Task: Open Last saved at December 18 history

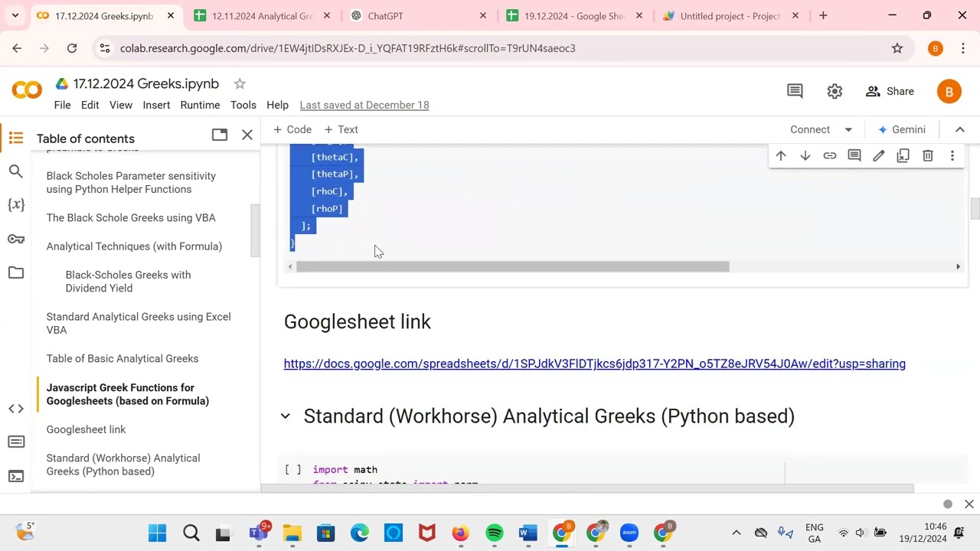Action: pyautogui.click(x=364, y=105)
